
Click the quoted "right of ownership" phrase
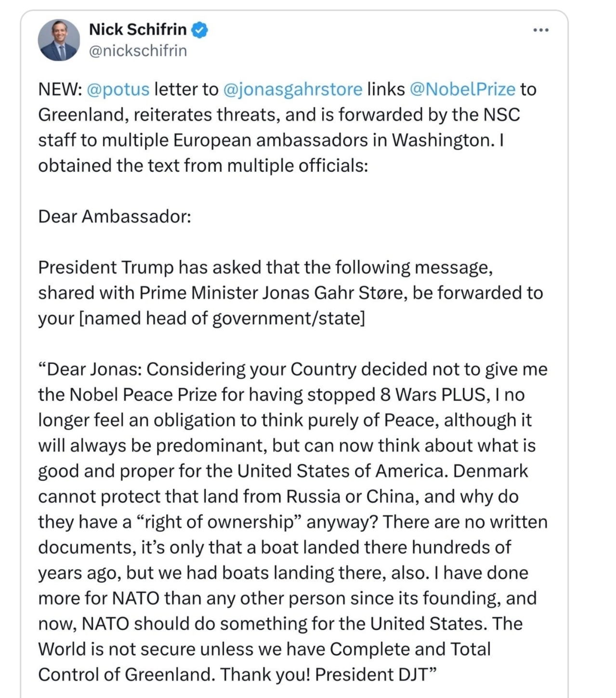[219, 522]
